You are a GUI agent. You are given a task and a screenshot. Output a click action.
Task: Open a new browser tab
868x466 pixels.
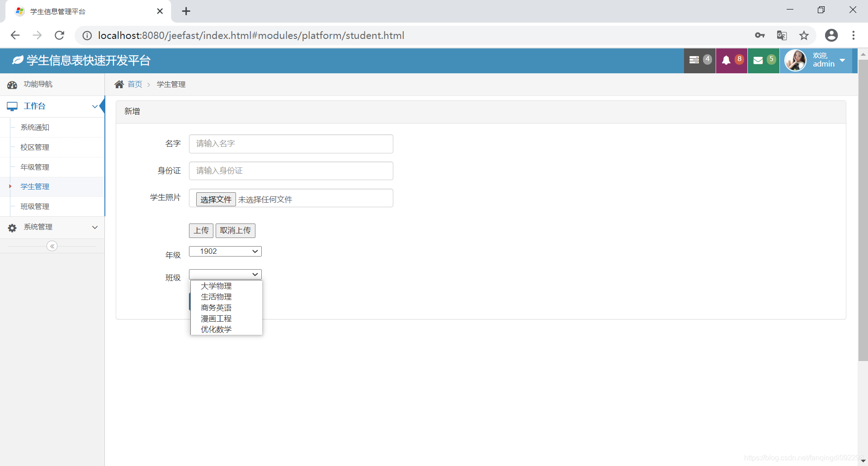tap(186, 11)
